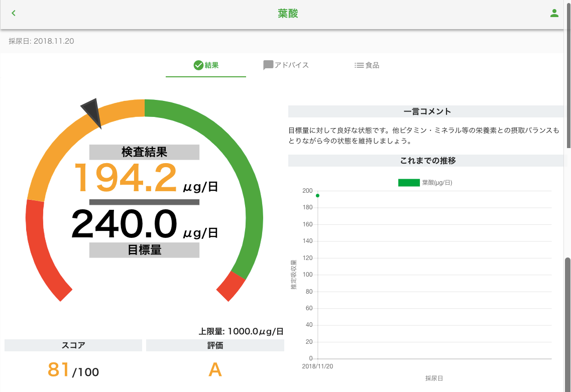Select the 結果 tab label
The image size is (571, 392).
pos(211,65)
